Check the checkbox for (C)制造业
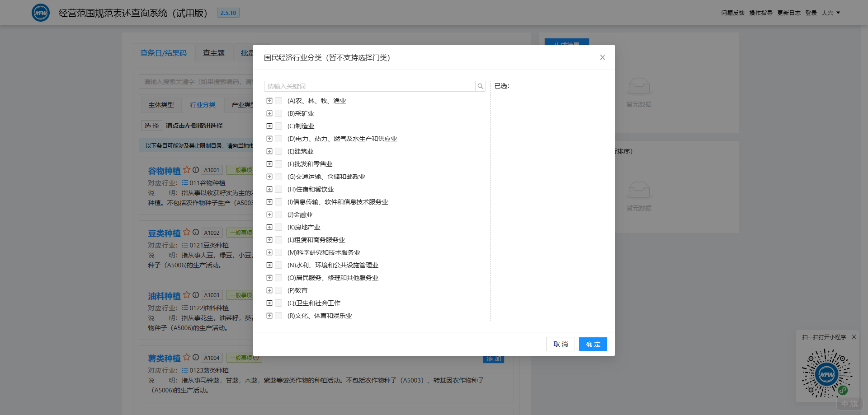The image size is (868, 415). click(278, 126)
